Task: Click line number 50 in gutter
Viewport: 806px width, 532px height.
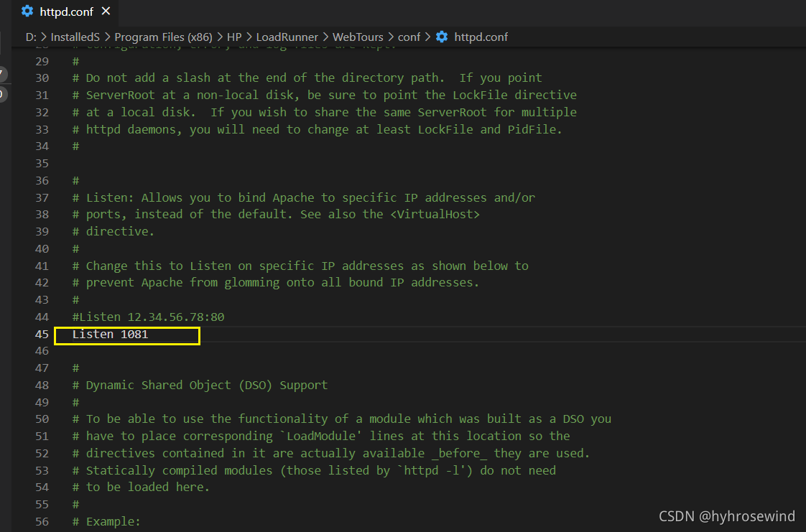Action: point(42,419)
